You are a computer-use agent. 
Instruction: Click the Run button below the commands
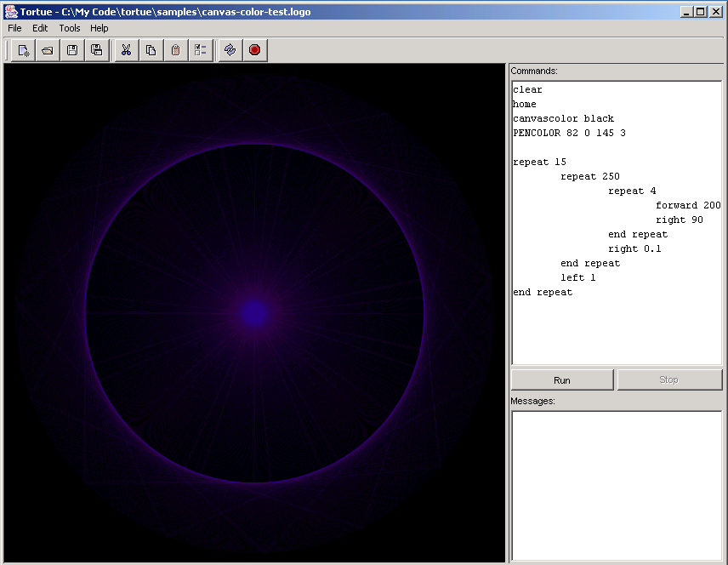561,380
